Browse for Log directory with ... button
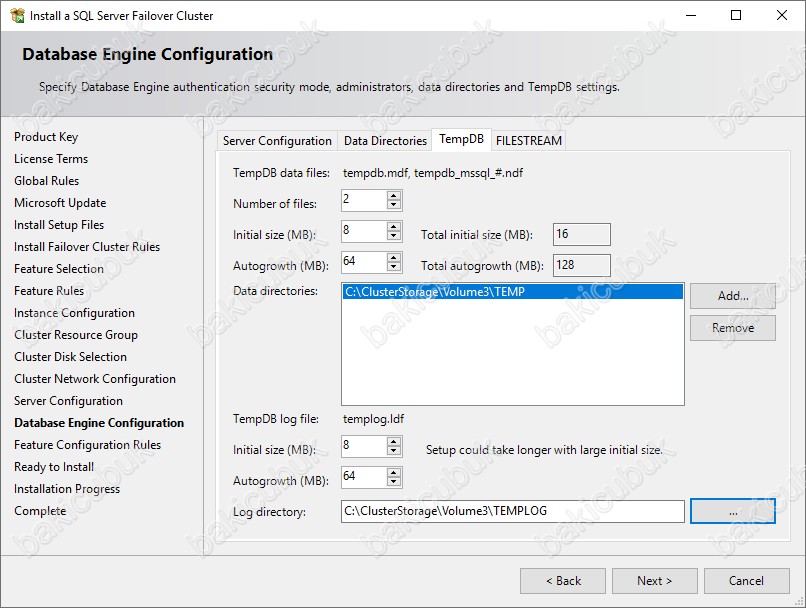This screenshot has width=806, height=608. tap(732, 511)
